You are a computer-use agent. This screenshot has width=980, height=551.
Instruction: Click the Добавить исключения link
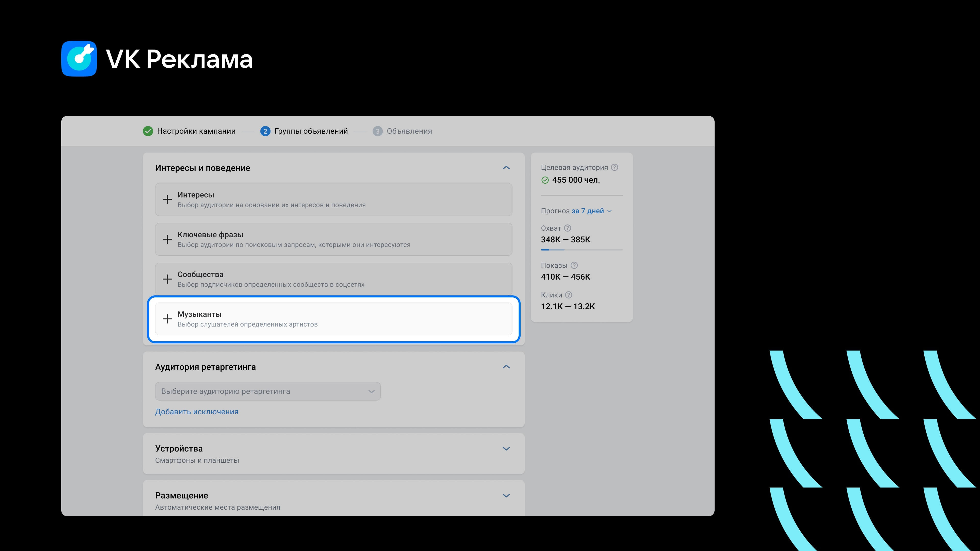pos(197,412)
